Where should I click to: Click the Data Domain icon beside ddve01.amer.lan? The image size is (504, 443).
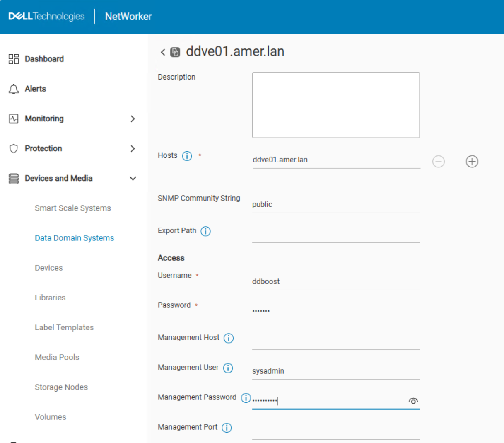(174, 51)
